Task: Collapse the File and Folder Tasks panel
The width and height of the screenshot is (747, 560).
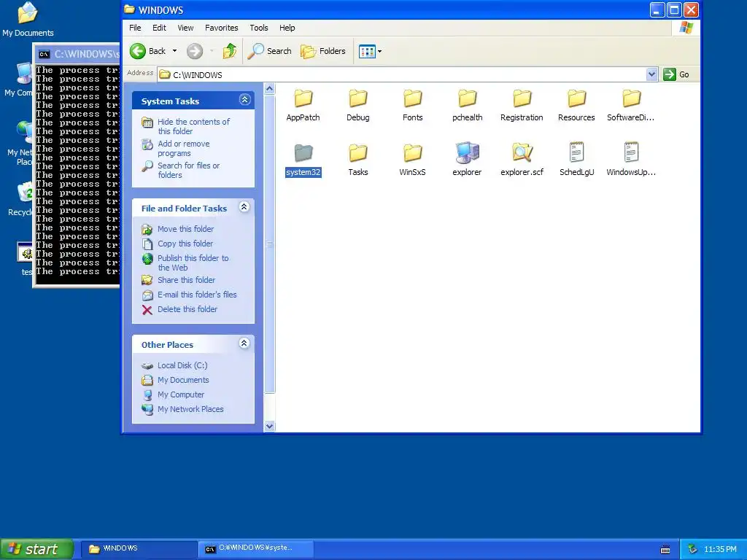Action: click(x=244, y=206)
